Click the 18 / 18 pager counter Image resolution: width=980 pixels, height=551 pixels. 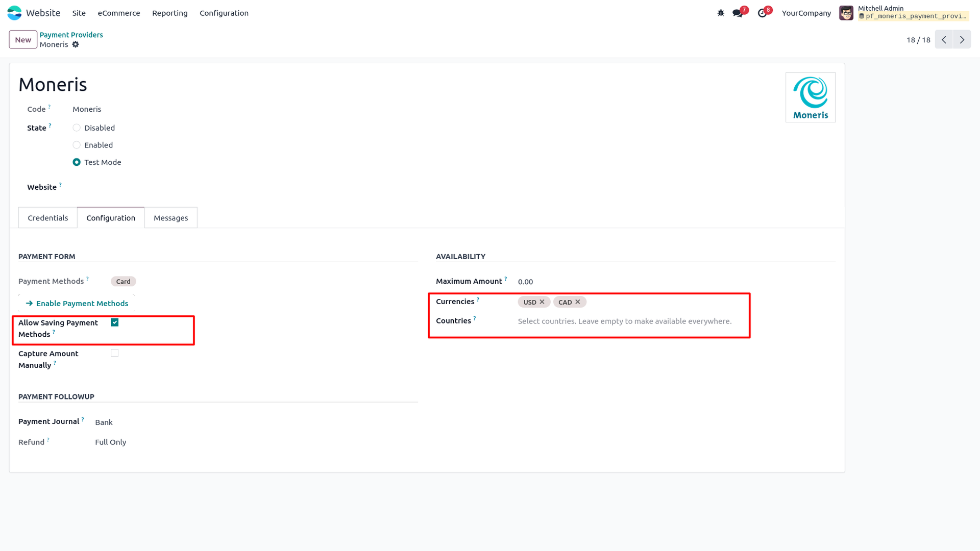point(918,40)
